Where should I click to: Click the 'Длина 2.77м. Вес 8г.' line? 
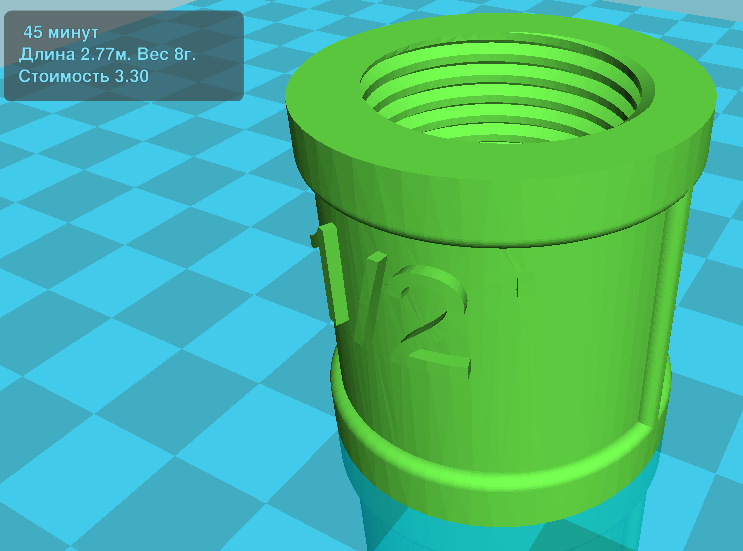(x=108, y=54)
